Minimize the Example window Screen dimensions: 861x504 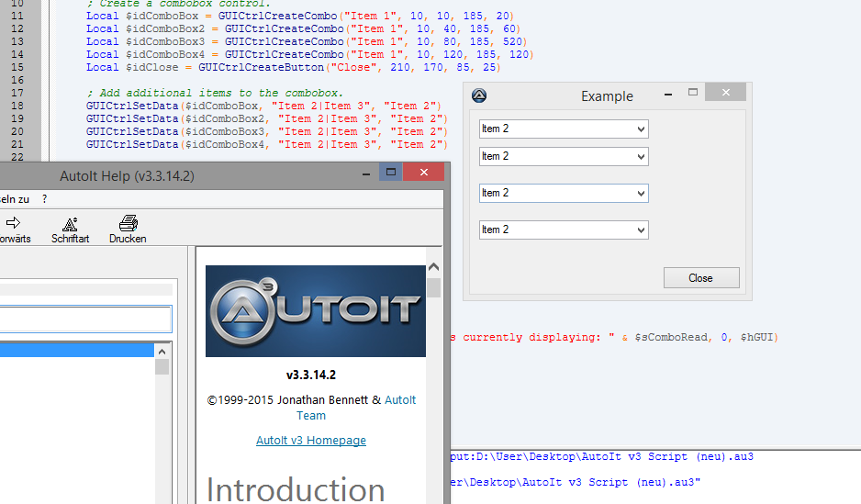pos(668,94)
